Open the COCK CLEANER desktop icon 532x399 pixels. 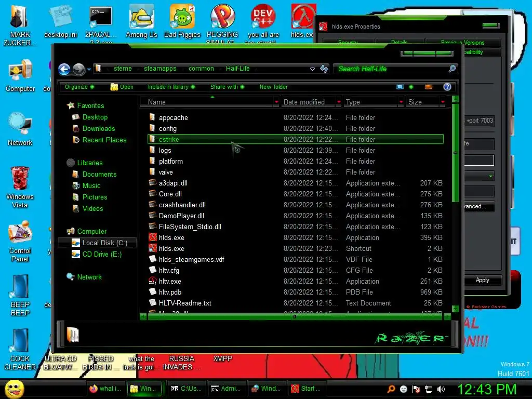coord(20,350)
